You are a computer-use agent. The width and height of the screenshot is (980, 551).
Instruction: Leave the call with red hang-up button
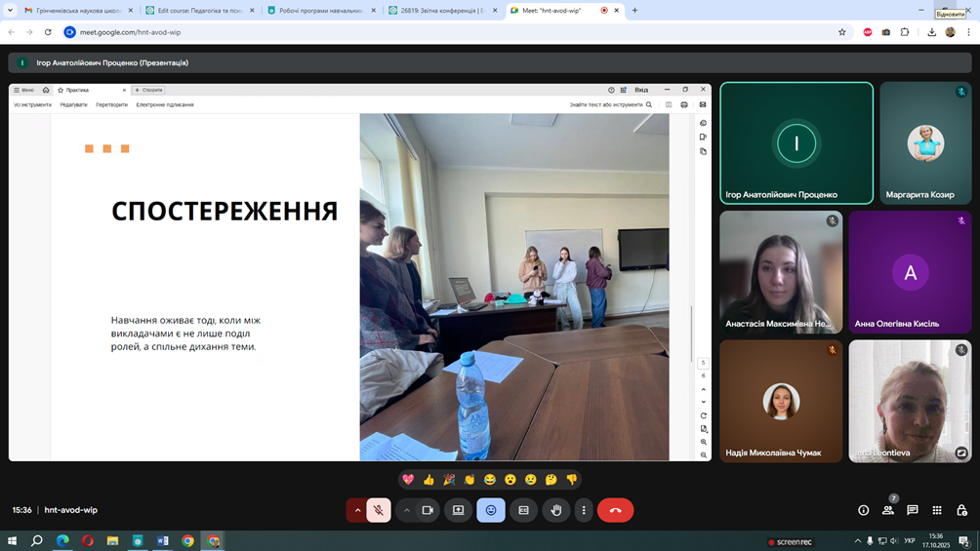click(x=615, y=510)
